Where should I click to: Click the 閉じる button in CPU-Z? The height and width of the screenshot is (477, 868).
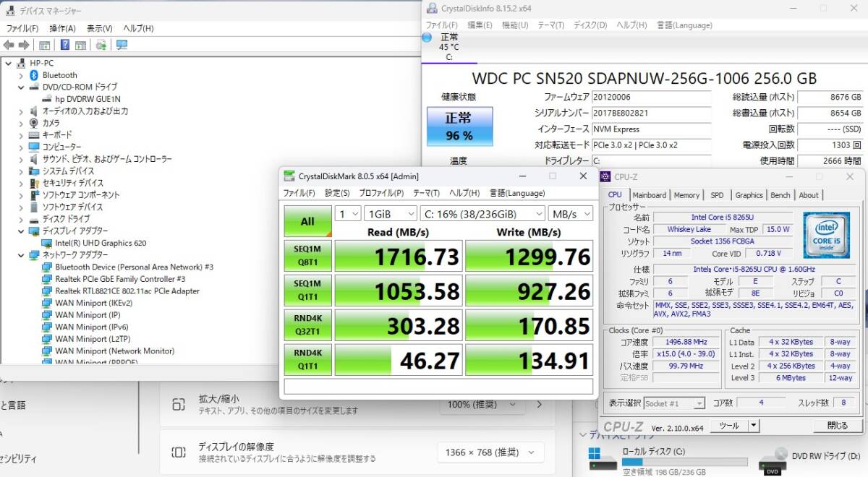(838, 426)
